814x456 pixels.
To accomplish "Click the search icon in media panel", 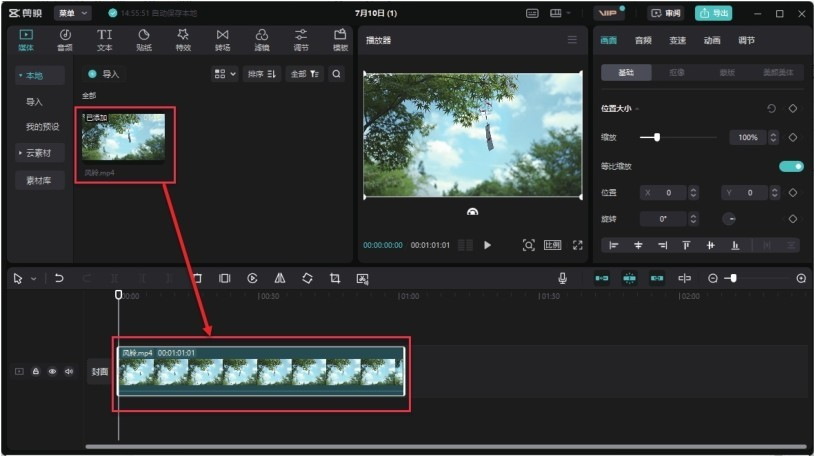I will tap(336, 74).
